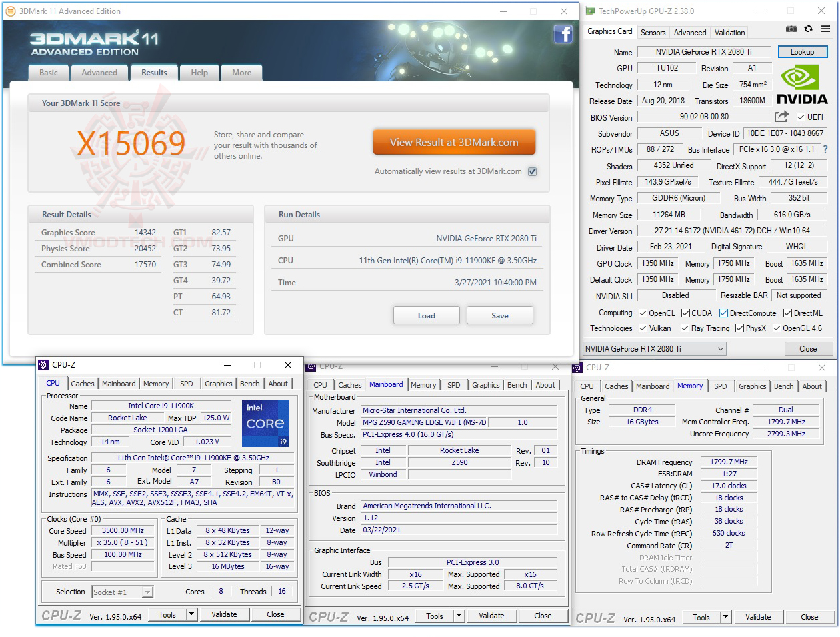The height and width of the screenshot is (637, 840).
Task: Open the SPD tab in CPU-Z Memory window
Action: coord(721,386)
